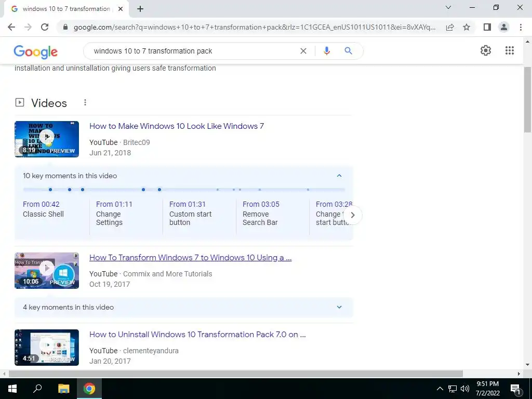
Task: Open the Chrome three-dot menu
Action: click(x=521, y=27)
